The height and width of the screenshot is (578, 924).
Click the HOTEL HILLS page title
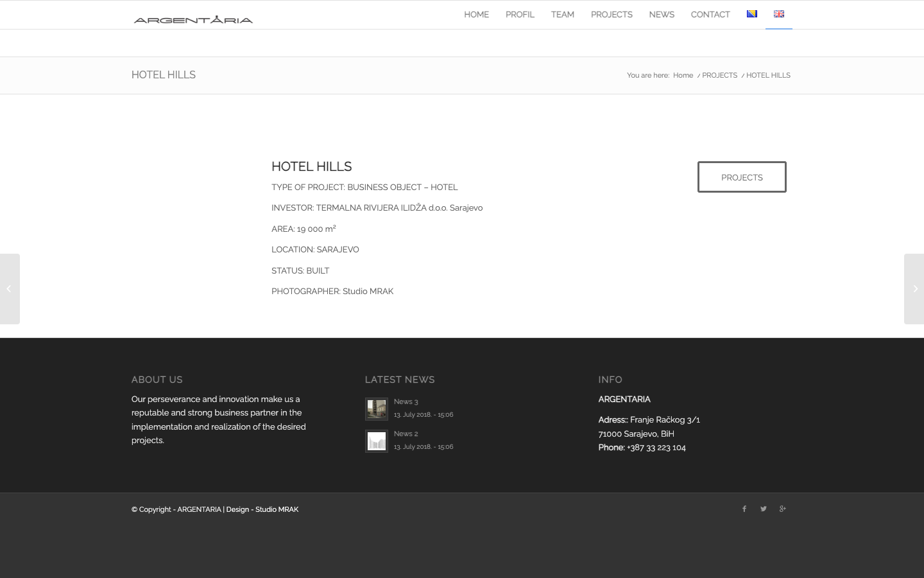[164, 74]
